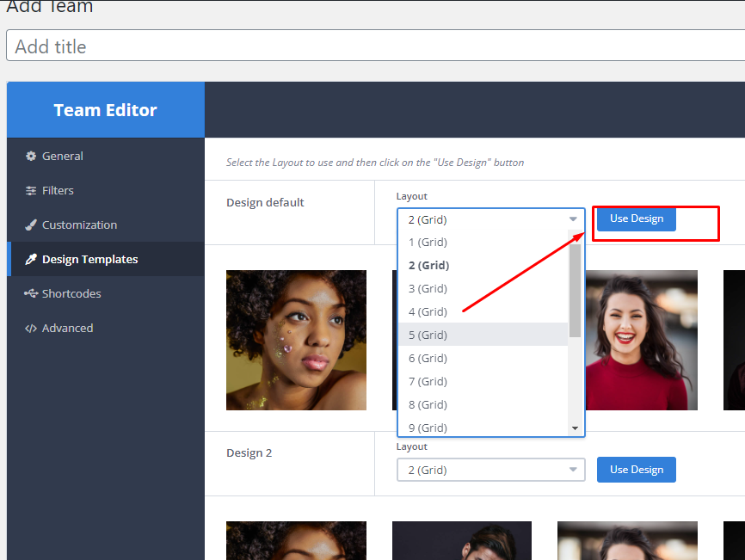The image size is (745, 560).
Task: Pick 8 (Grid) from the layout list
Action: [x=483, y=404]
